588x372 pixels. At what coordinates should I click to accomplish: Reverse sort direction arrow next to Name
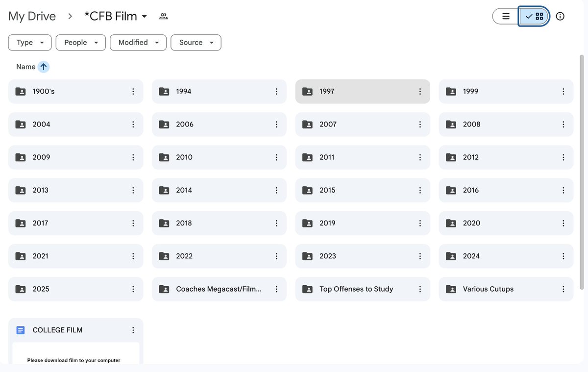pyautogui.click(x=44, y=67)
